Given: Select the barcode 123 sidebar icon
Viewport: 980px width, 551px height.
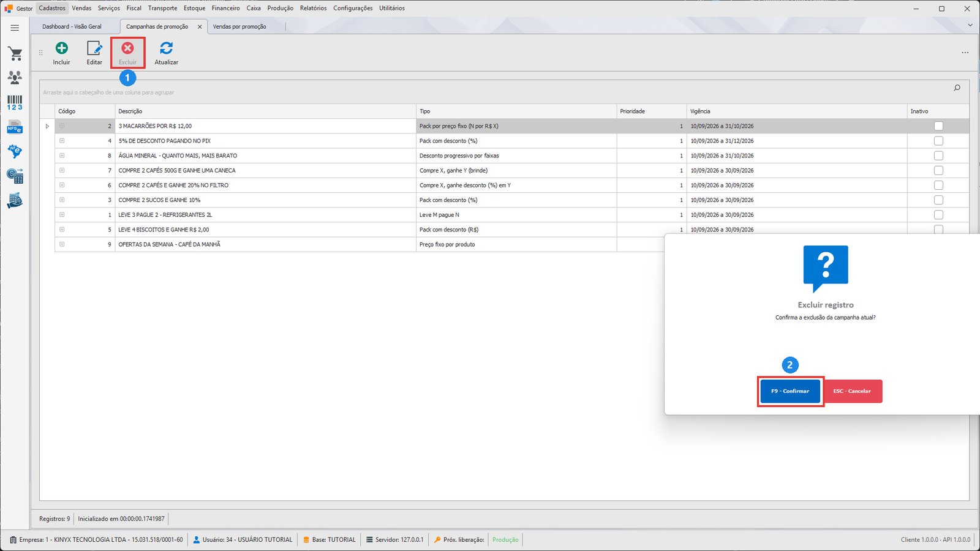Looking at the screenshot, I should point(15,103).
